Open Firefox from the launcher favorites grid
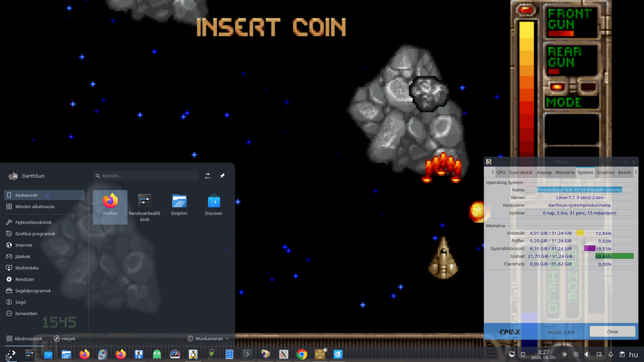644x362 pixels. click(110, 207)
